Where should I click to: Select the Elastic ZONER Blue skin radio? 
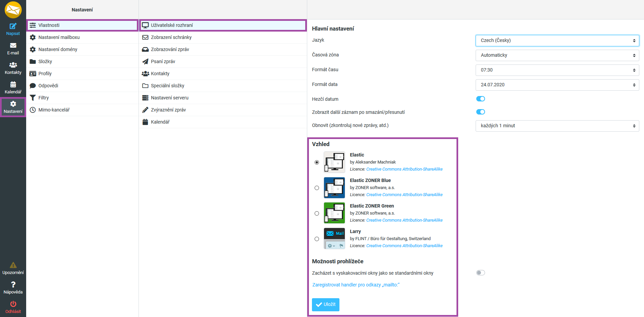pos(317,188)
